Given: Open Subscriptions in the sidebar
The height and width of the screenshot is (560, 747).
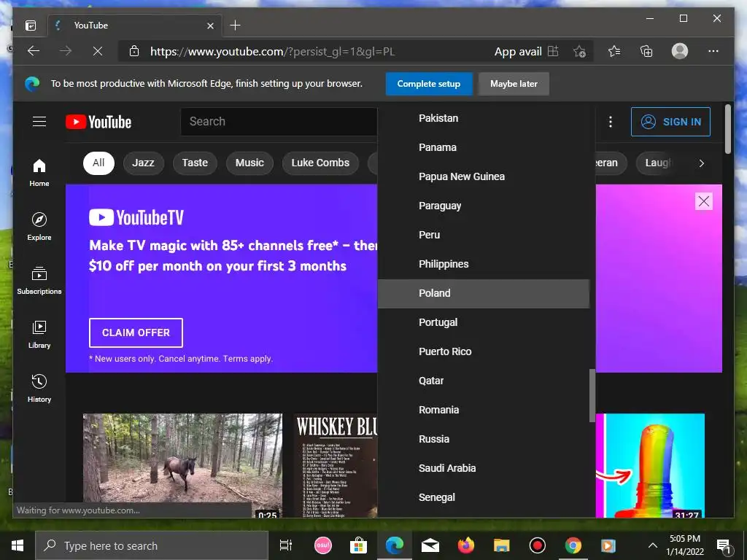Looking at the screenshot, I should click(x=39, y=281).
